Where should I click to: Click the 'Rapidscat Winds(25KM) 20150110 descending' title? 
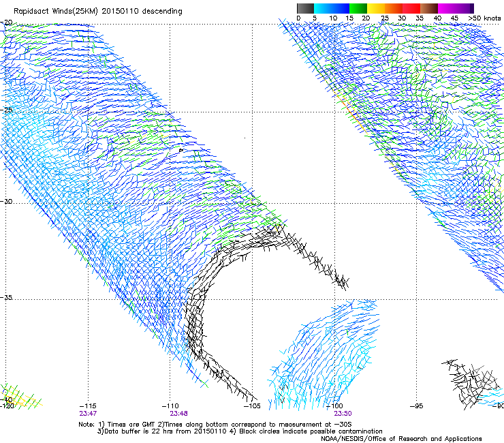[97, 12]
